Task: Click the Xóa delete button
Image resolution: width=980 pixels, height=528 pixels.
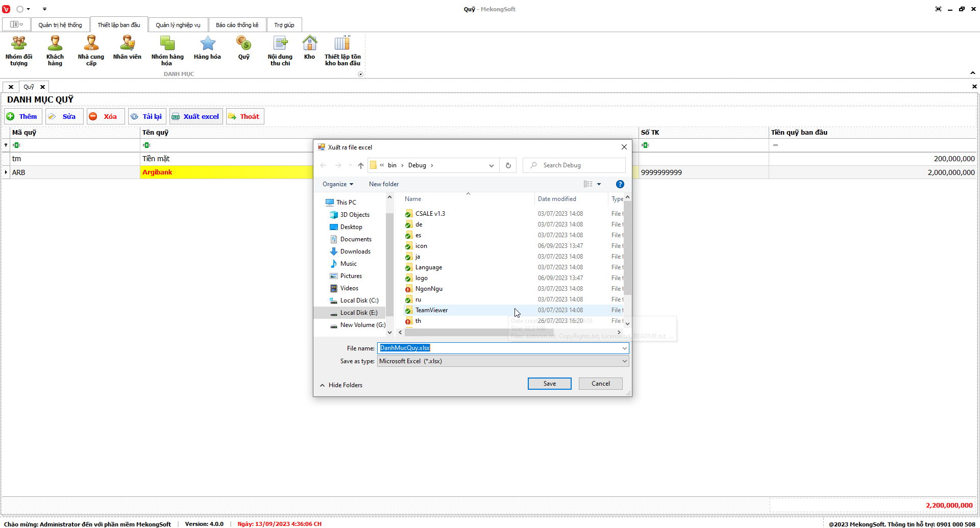Action: 105,116
